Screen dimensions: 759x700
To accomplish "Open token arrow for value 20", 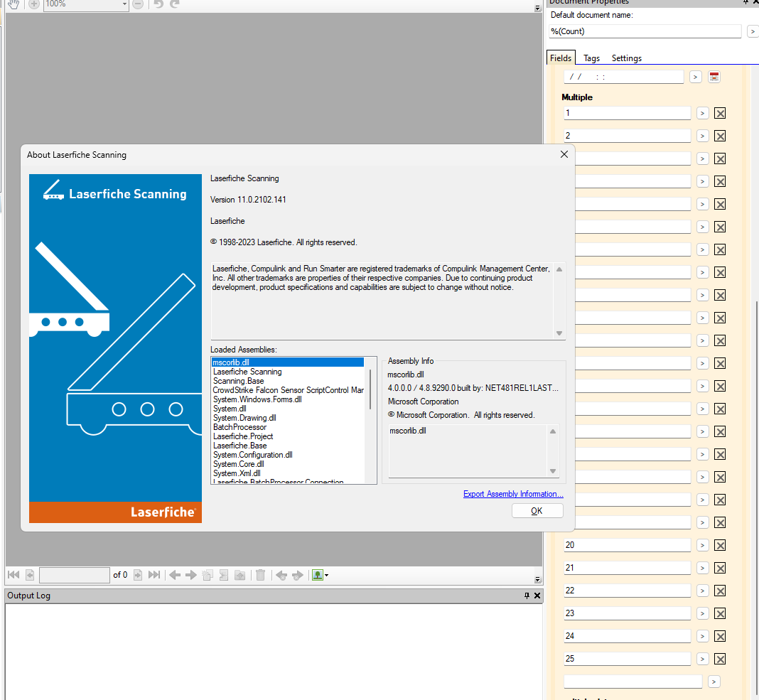I will tap(702, 546).
